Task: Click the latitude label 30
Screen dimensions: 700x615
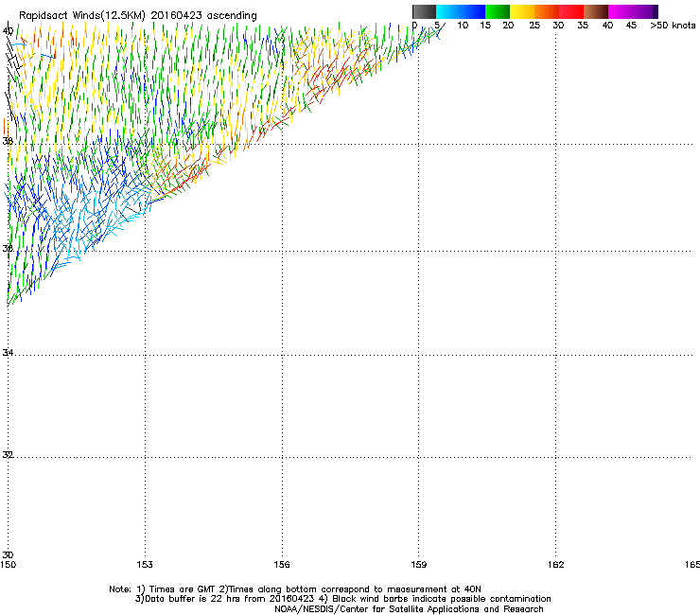Action: tap(8, 554)
